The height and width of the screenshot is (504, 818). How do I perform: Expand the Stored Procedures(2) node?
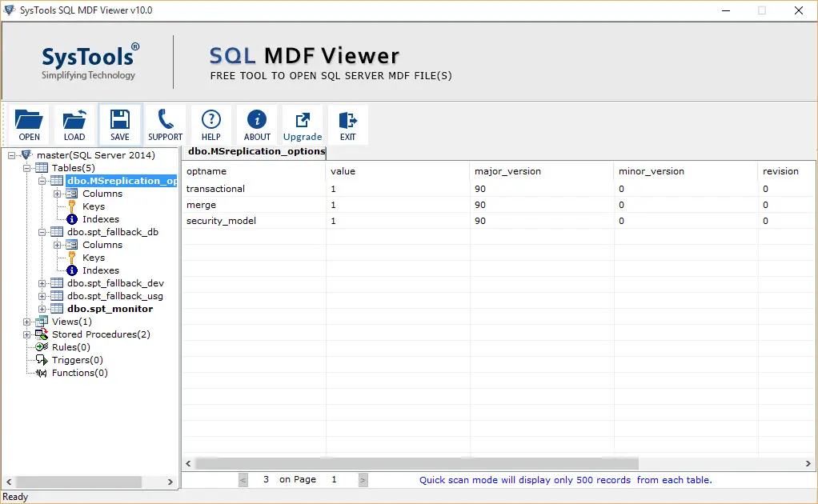[x=27, y=334]
